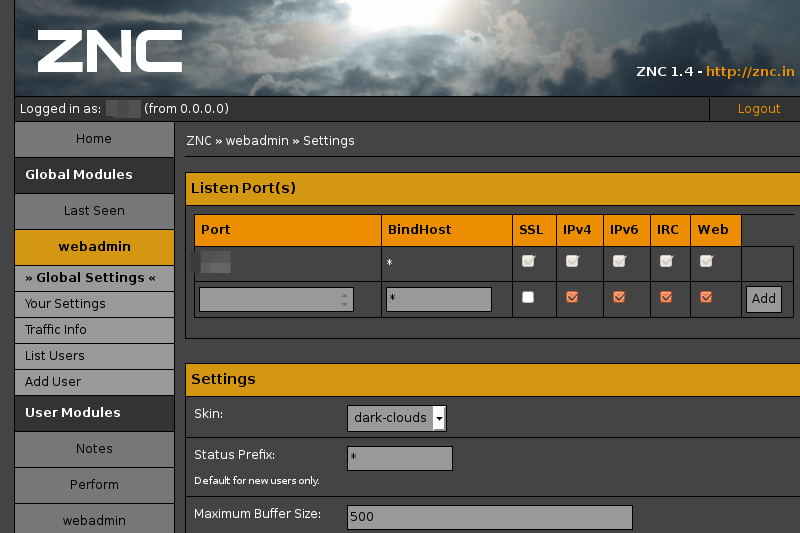Go to Global Settings page
The image size is (800, 533).
(x=94, y=278)
